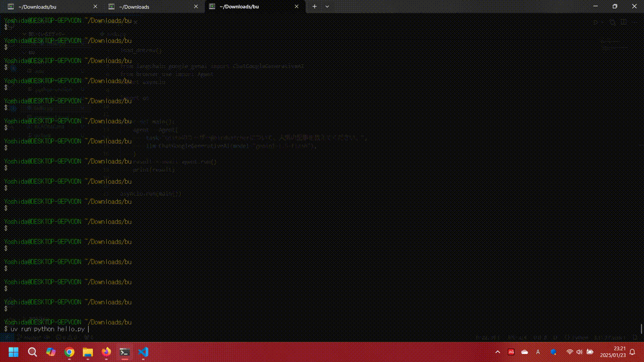The image size is (644, 362).
Task: Select the Windows Terminal taskbar icon
Action: click(x=124, y=352)
